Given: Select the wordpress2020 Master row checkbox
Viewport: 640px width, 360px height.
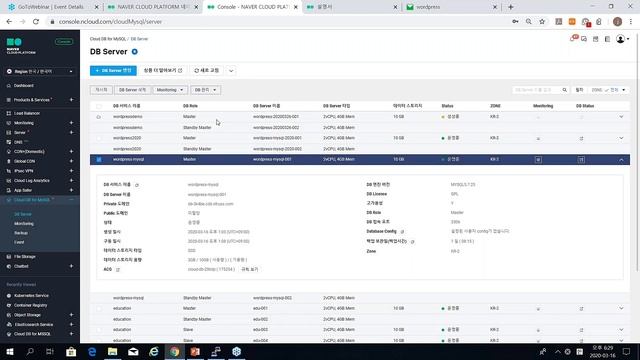Looking at the screenshot, I should (x=99, y=138).
